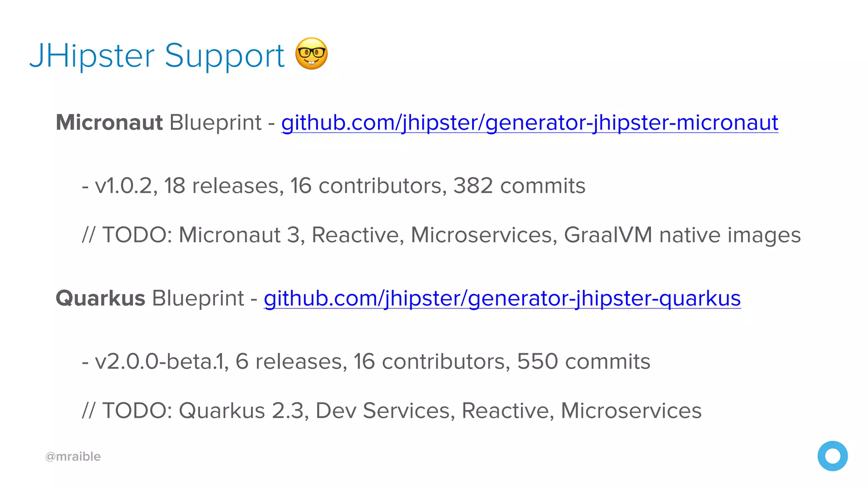Viewport: 868px width, 488px height.
Task: Click the "382 commits" text
Action: tap(519, 186)
